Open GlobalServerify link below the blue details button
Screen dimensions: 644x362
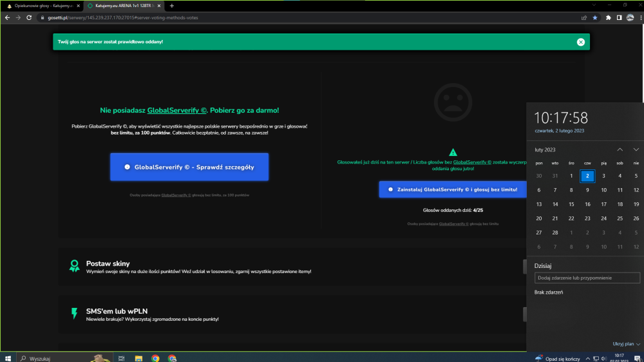(x=176, y=195)
